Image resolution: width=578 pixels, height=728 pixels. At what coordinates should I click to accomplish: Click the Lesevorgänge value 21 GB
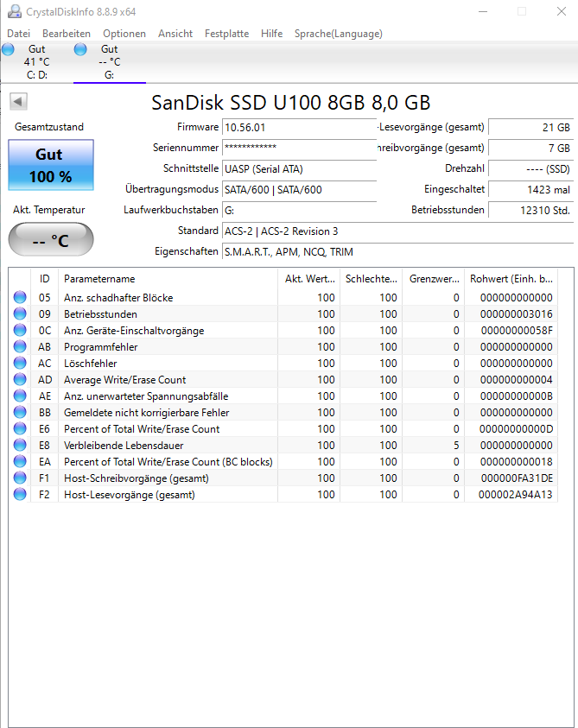(531, 127)
